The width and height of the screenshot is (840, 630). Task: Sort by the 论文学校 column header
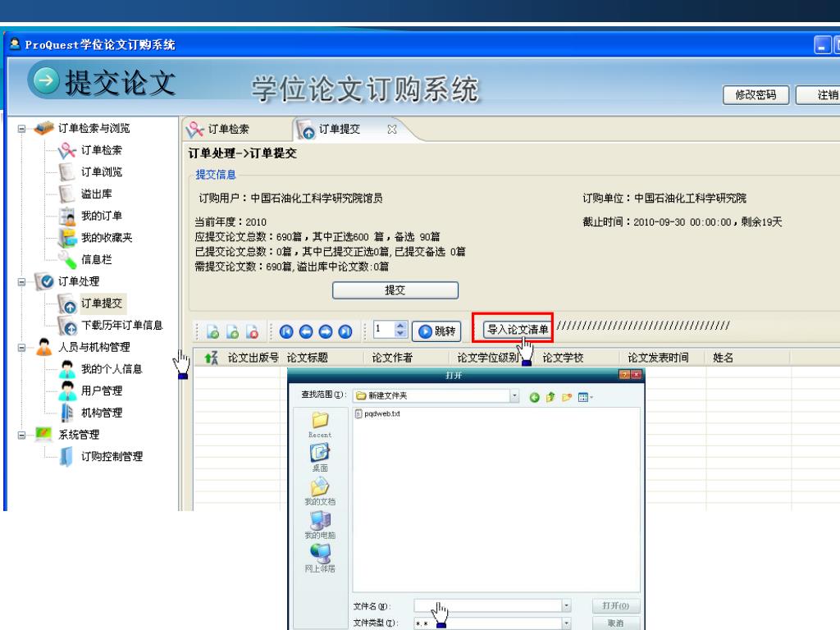tap(563, 358)
